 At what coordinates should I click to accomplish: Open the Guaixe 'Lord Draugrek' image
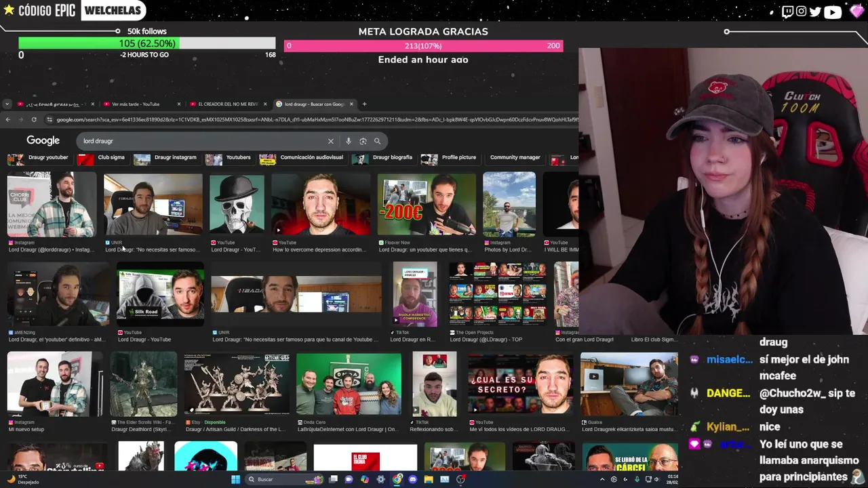[x=629, y=384]
